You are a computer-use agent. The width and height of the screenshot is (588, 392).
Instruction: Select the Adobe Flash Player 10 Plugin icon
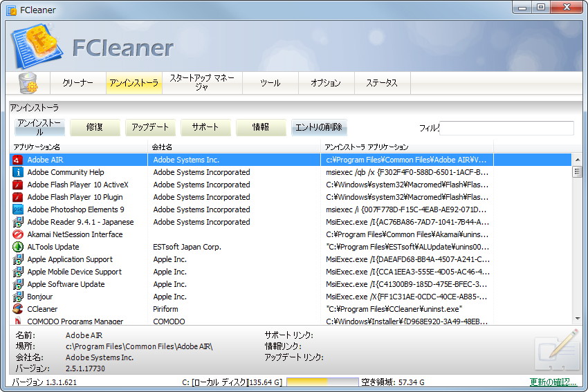pos(17,197)
